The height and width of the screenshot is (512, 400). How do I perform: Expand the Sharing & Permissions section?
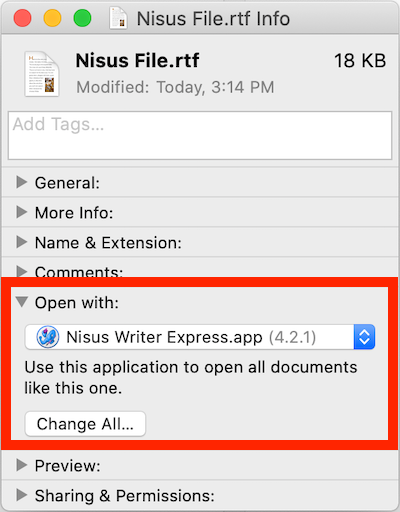tap(22, 495)
